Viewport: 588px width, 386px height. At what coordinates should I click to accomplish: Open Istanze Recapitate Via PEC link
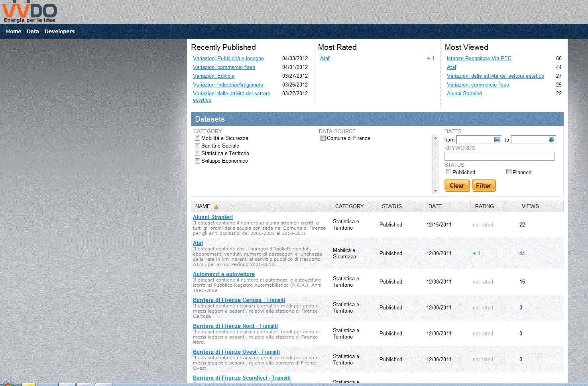tap(479, 59)
